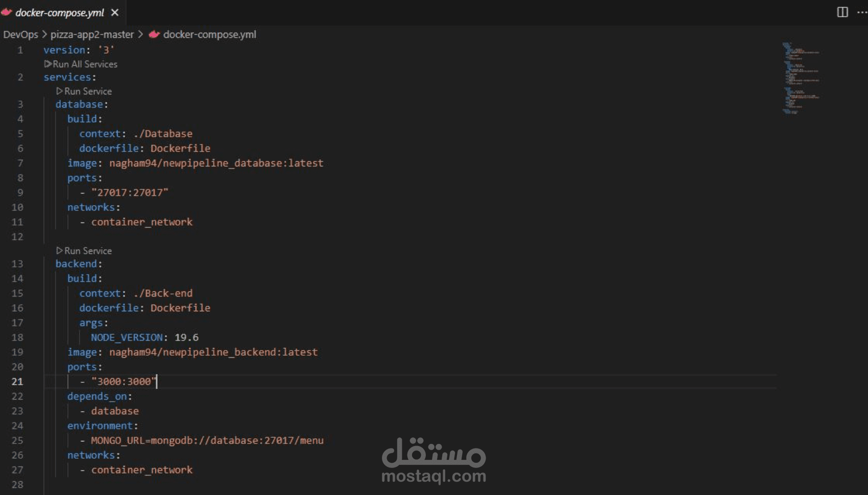868x495 pixels.
Task: Click the pizza-app2-master breadcrumb
Action: pos(92,34)
